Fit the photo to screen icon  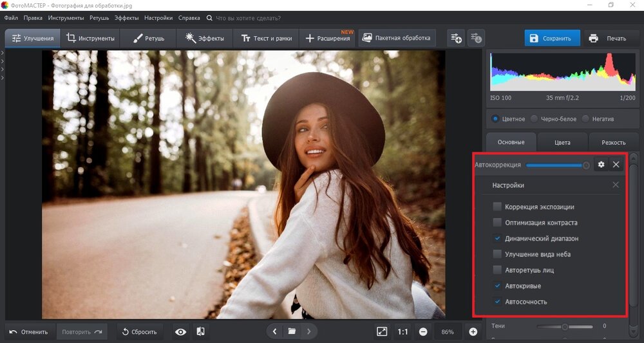(382, 332)
